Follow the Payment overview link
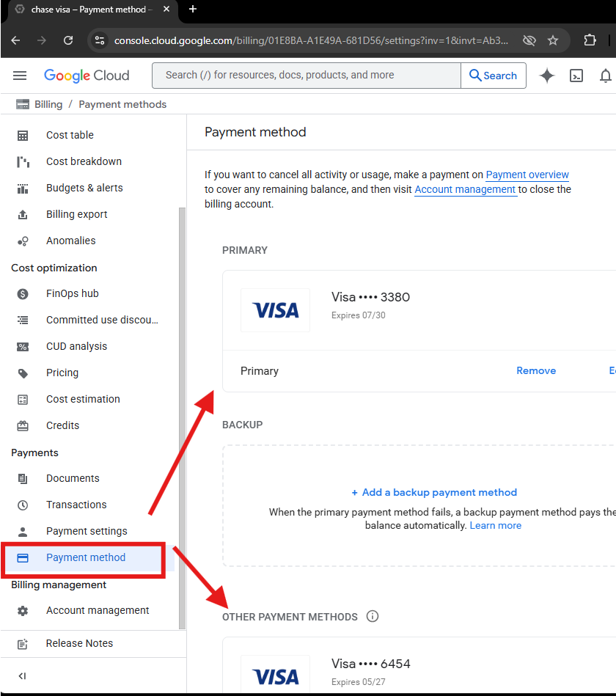Image resolution: width=616 pixels, height=696 pixels. (x=527, y=175)
